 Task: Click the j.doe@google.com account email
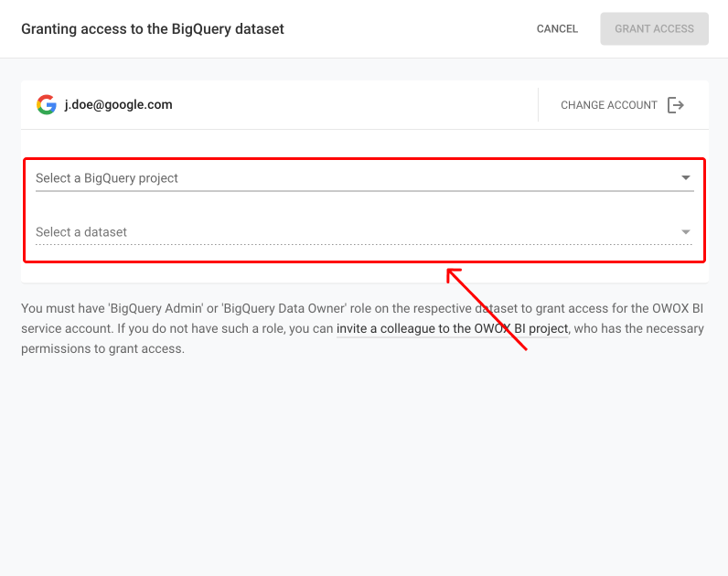pyautogui.click(x=118, y=105)
